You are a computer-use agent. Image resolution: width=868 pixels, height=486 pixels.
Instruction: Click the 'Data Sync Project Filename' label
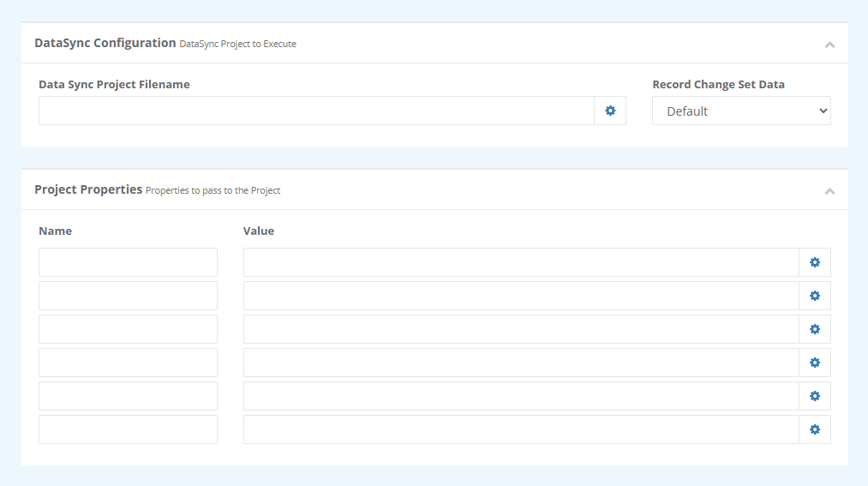[114, 84]
